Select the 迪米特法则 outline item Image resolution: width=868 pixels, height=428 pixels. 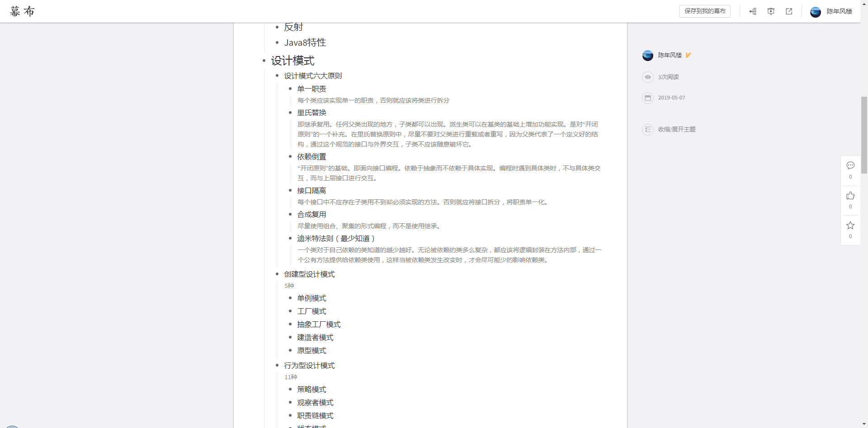[335, 239]
